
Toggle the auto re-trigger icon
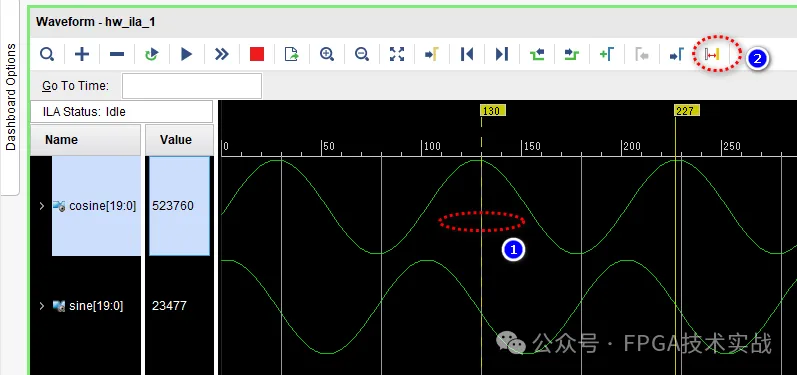(x=151, y=54)
